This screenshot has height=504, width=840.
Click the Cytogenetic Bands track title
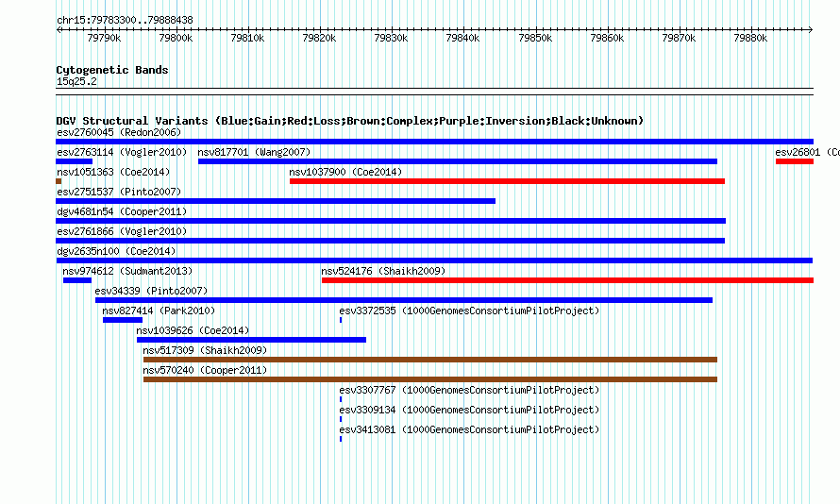pos(112,70)
